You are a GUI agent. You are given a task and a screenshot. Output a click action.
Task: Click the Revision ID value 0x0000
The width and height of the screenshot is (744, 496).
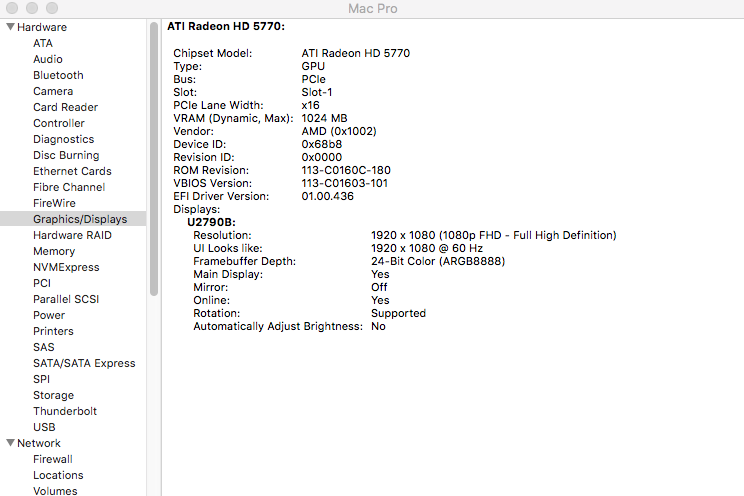pos(321,157)
